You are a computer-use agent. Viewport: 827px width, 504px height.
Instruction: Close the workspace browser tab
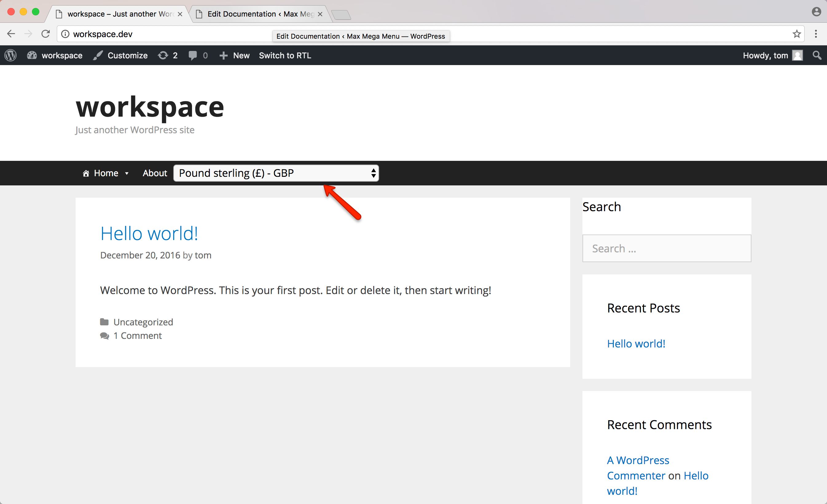point(180,14)
